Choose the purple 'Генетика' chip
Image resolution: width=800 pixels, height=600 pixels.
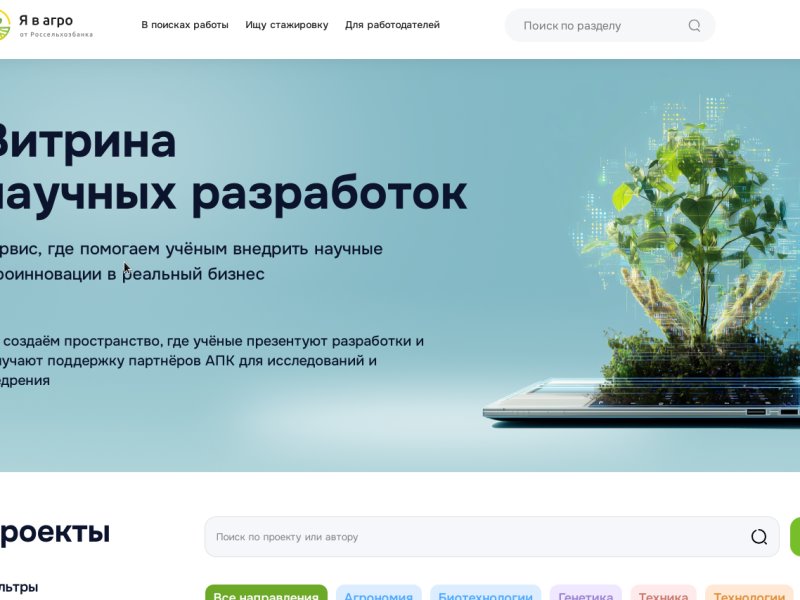pyautogui.click(x=586, y=593)
